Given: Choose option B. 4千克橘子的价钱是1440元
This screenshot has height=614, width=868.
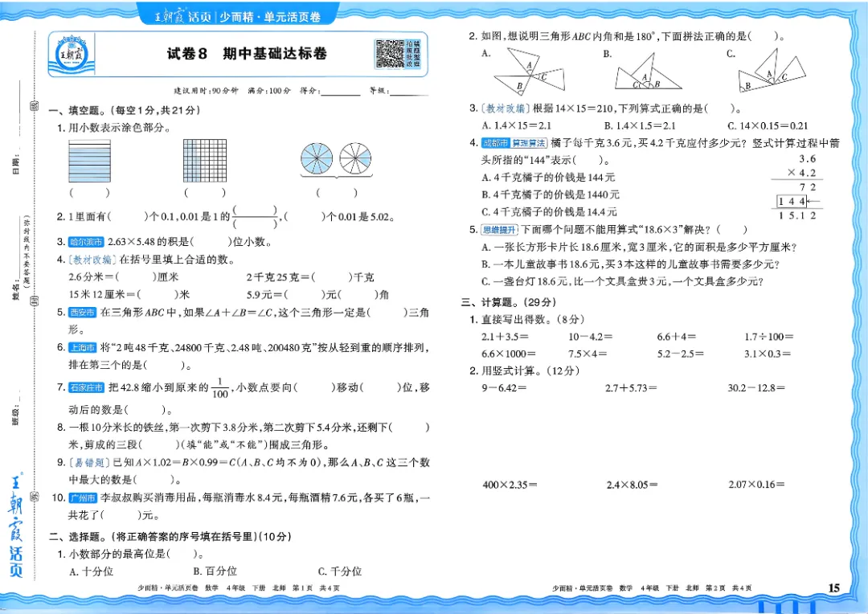Looking at the screenshot, I should click(x=551, y=194).
